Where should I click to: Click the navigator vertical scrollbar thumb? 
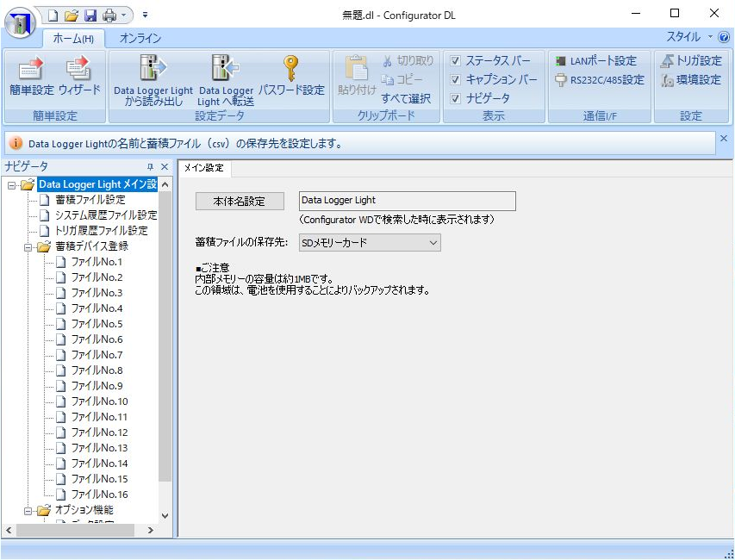tap(165, 336)
